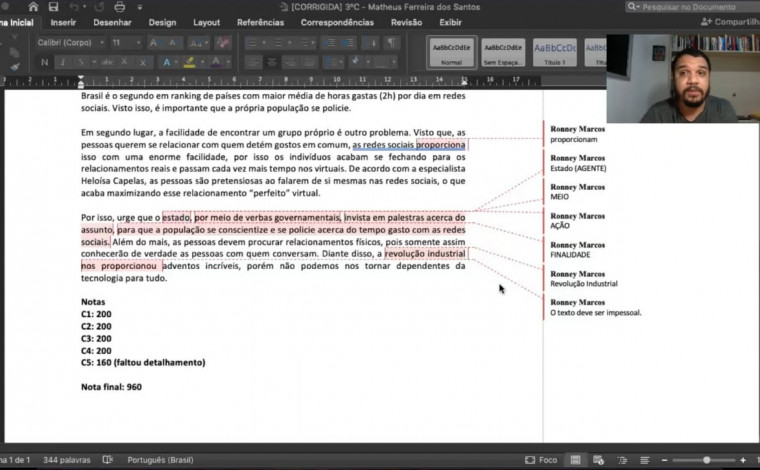Open the Referências ribbon tab

tap(260, 22)
